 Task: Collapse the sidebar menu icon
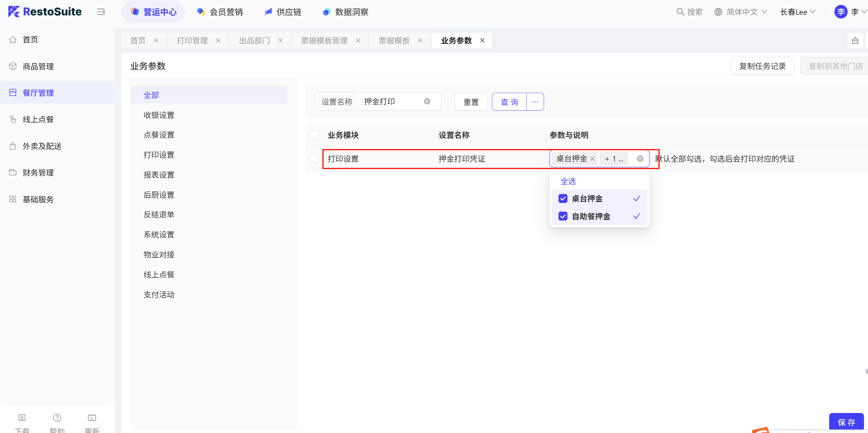(101, 12)
